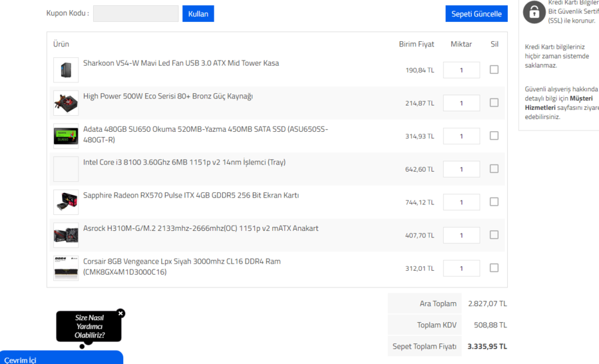
Task: Open the Sapphire Radeon RX570 Pulse link
Action: [191, 195]
